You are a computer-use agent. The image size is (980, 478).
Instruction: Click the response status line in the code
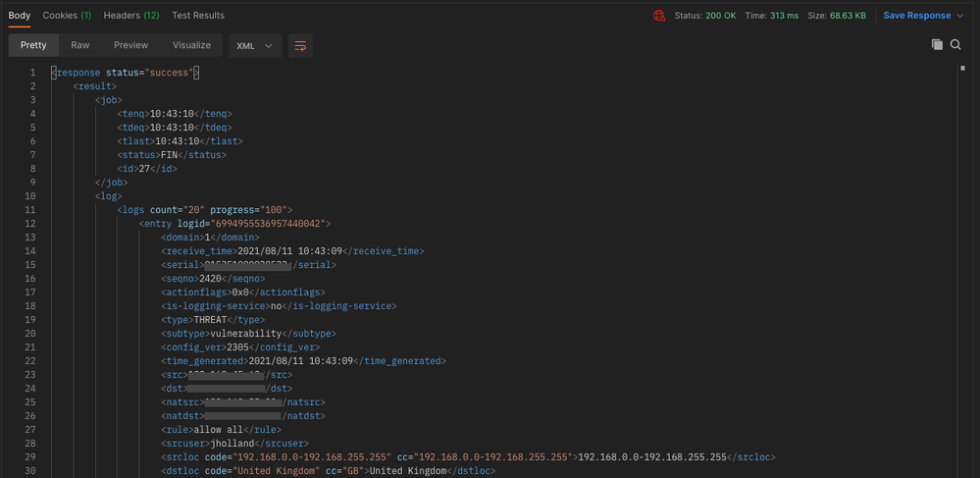pos(126,73)
